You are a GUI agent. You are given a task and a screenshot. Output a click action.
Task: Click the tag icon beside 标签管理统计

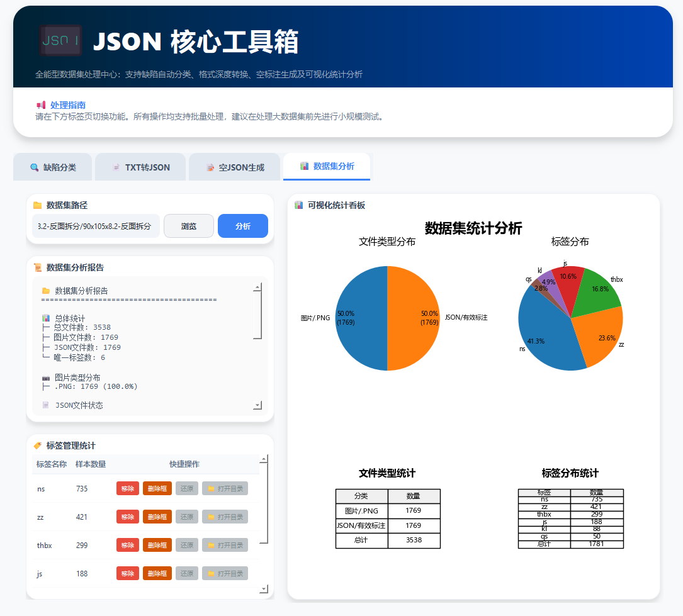pos(38,445)
